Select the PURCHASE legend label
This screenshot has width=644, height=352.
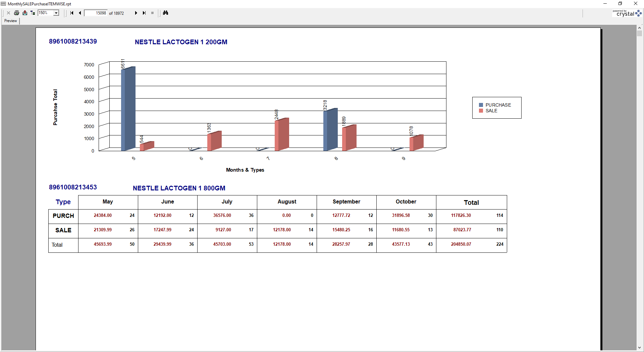click(x=498, y=105)
